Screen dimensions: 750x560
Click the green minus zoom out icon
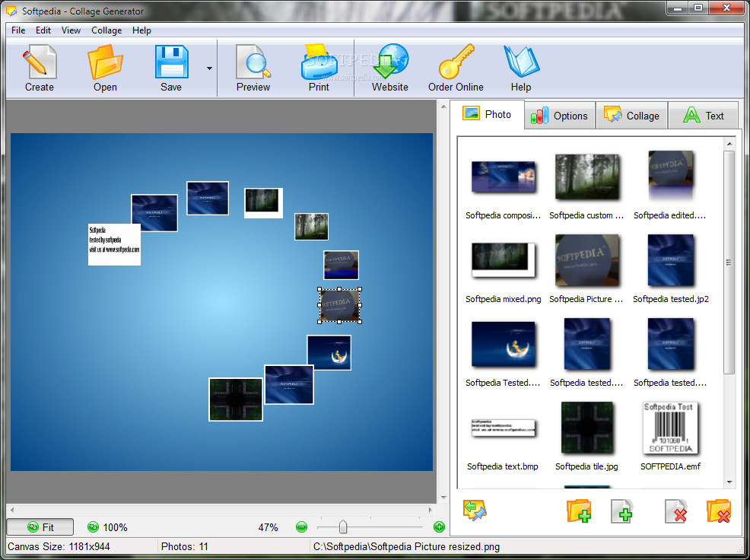pyautogui.click(x=301, y=527)
